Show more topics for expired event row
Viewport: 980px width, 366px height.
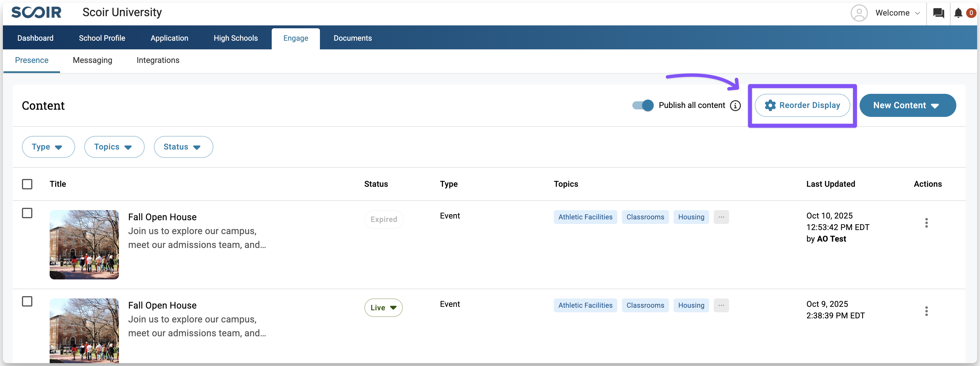[x=721, y=217]
